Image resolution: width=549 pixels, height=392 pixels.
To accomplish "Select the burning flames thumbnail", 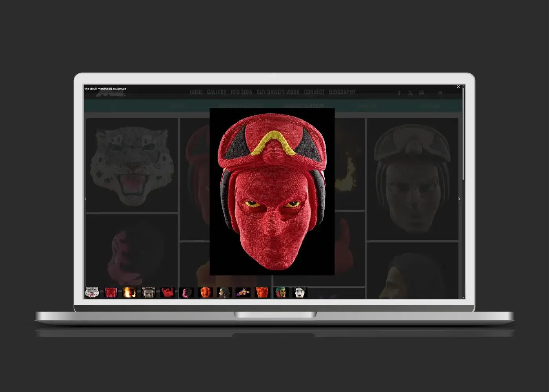I will tap(129, 292).
